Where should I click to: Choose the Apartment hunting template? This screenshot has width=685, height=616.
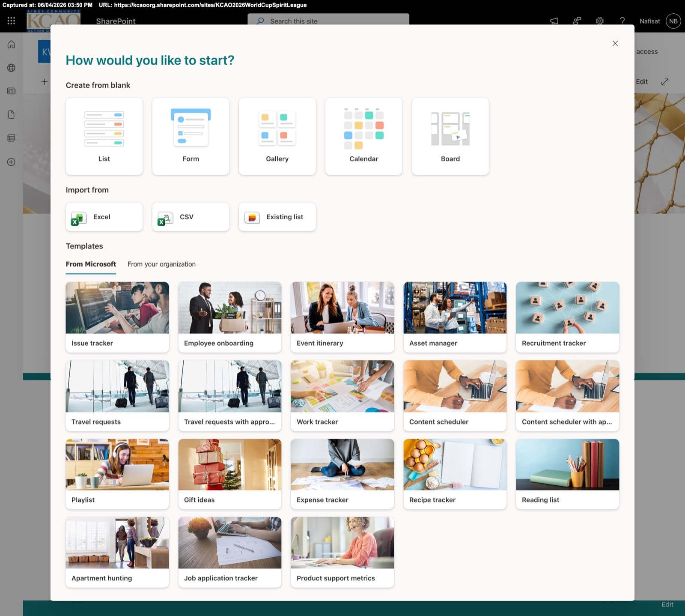pos(117,552)
